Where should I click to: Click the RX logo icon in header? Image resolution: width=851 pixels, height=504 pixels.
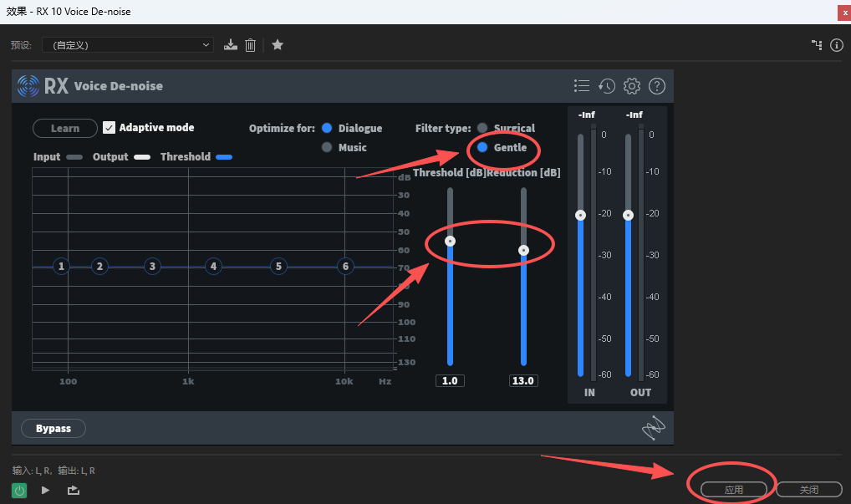click(x=28, y=86)
